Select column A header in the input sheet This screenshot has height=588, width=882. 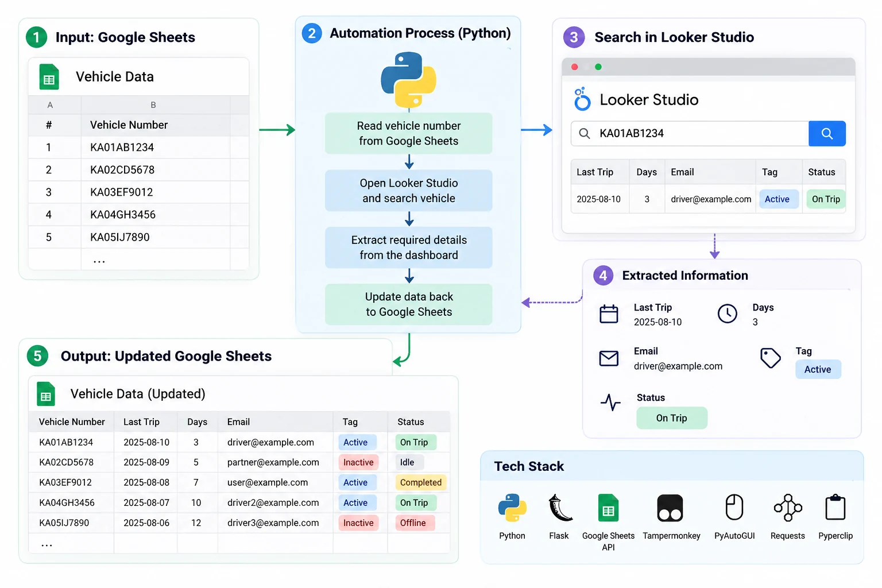click(x=50, y=105)
